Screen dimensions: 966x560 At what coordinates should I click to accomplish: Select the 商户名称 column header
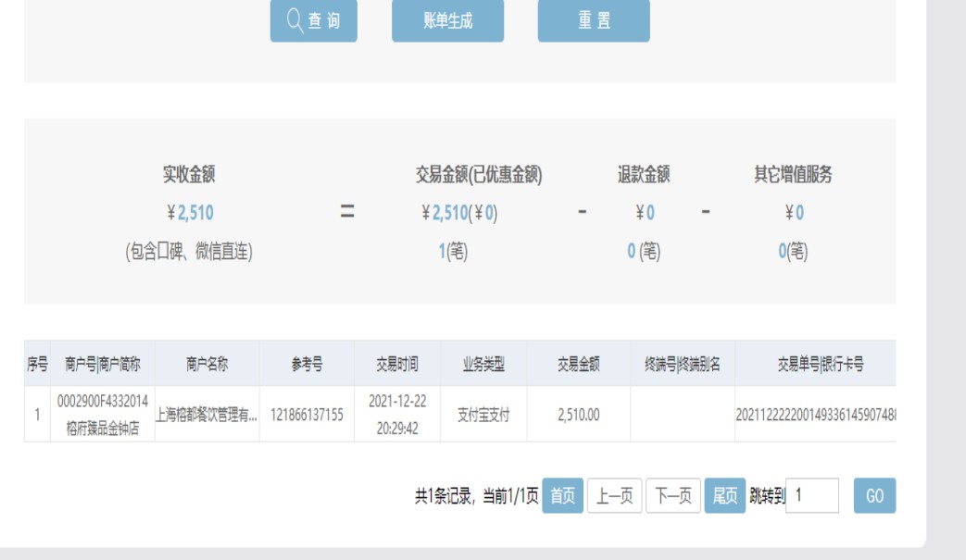pyautogui.click(x=207, y=365)
